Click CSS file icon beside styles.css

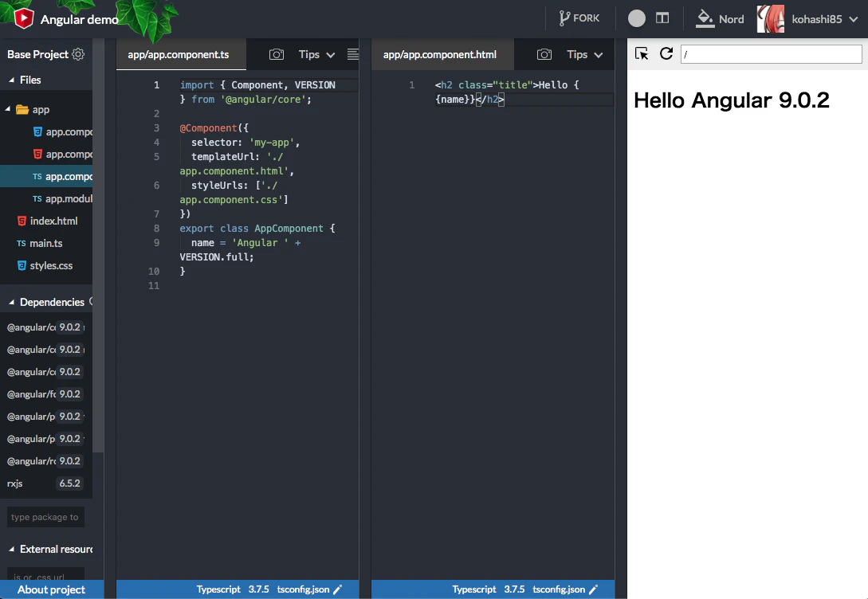pyautogui.click(x=22, y=265)
